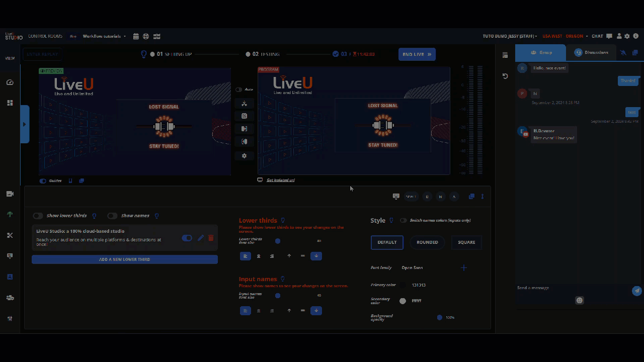Screen dimensions: 644x362
Task: Enable Show lower thirds switch
Action: tap(38, 216)
